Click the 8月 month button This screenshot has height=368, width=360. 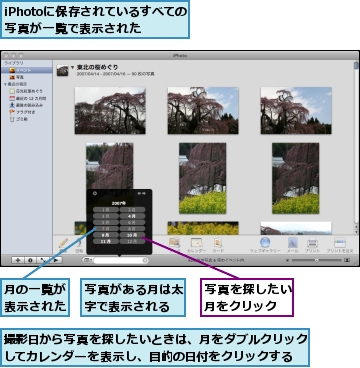click(x=132, y=229)
